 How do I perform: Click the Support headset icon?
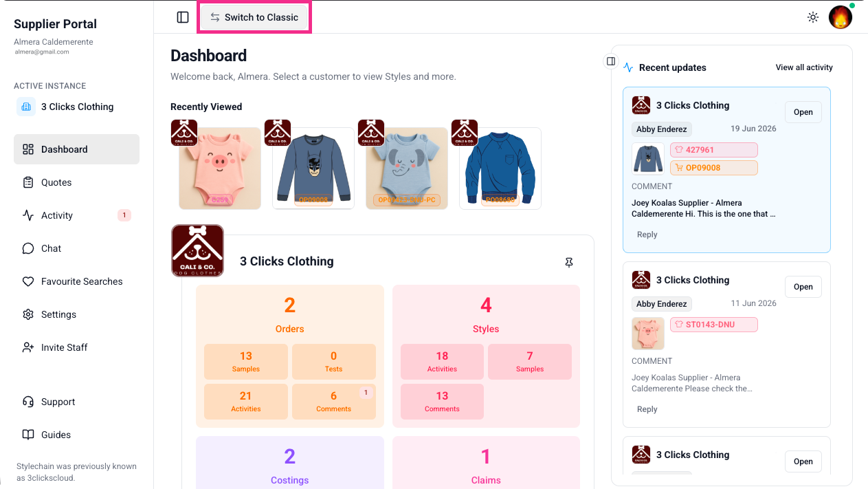tap(28, 402)
